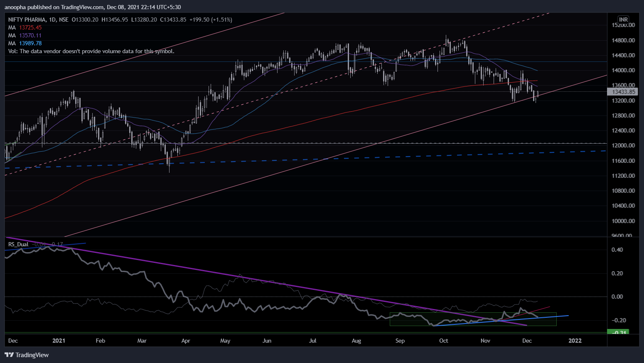Select the green rectangle drawing in RS_Dual pane
This screenshot has height=363, width=644.
[473, 319]
